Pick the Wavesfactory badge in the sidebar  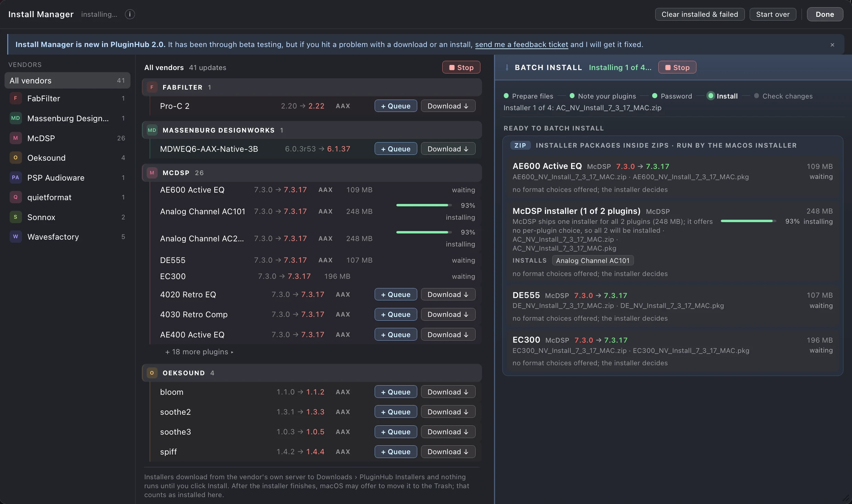[x=15, y=237]
